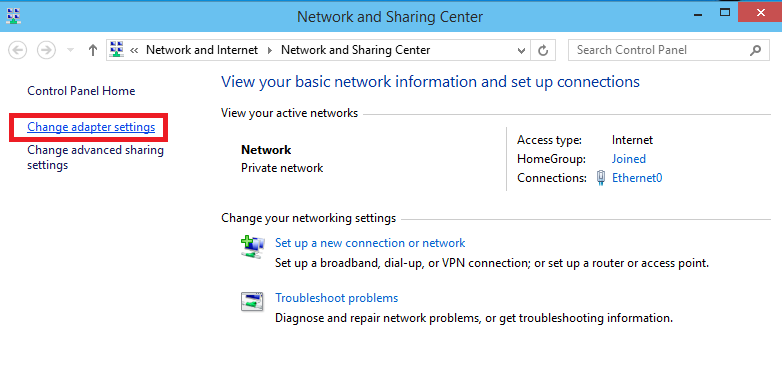Close the Network and Sharing Center window
782x388 pixels.
click(760, 12)
